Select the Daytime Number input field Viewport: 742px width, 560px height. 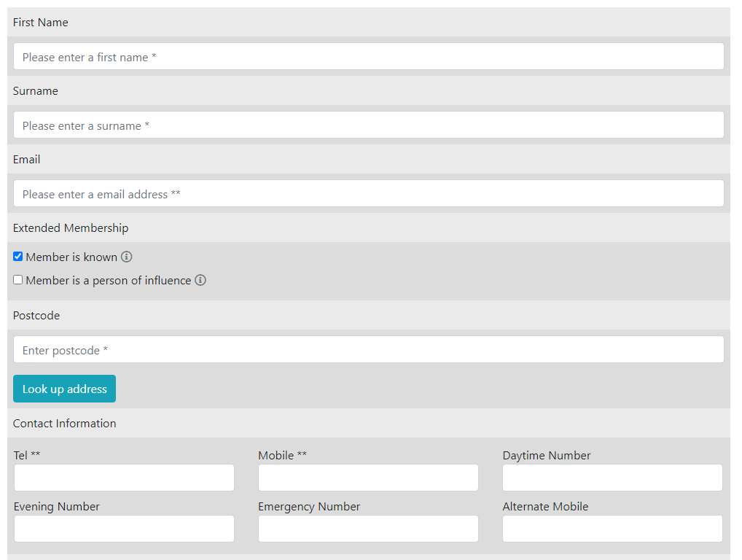tap(612, 478)
